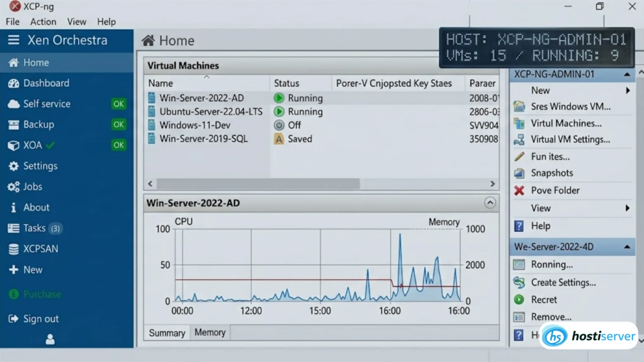Viewport: 644px width, 362px height.
Task: Click the running icon for Ubuntu-Server-22.04-LTS
Action: click(x=279, y=112)
